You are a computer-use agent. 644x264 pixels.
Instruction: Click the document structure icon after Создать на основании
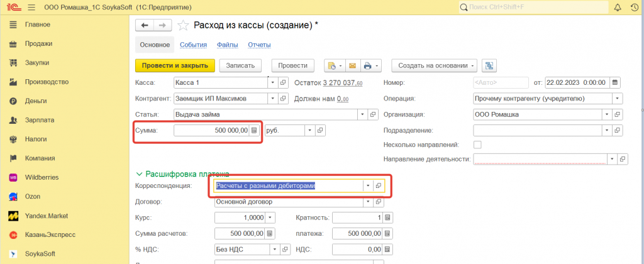click(491, 65)
